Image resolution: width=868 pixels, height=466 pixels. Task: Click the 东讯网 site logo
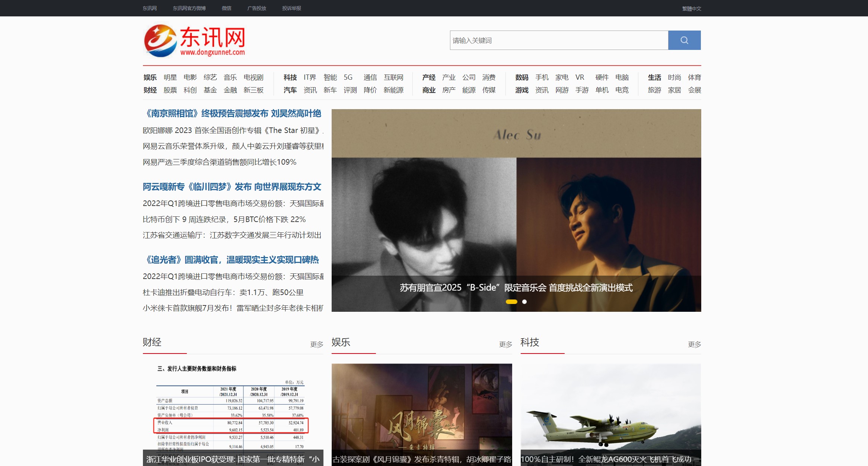tap(197, 40)
